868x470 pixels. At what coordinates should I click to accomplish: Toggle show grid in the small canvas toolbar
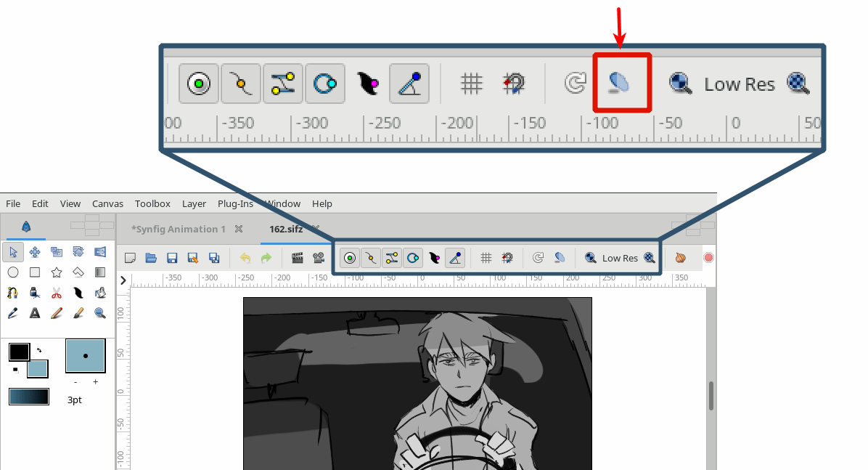point(486,258)
